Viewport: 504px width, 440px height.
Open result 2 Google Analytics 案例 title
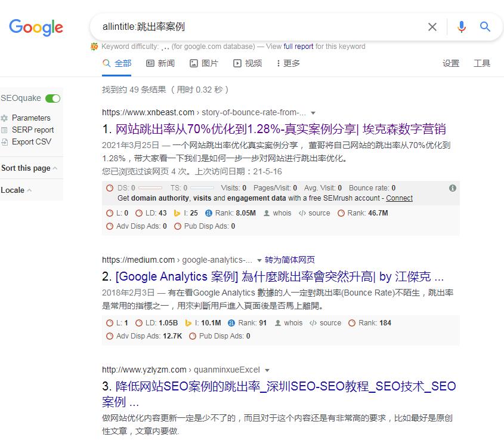(280, 276)
